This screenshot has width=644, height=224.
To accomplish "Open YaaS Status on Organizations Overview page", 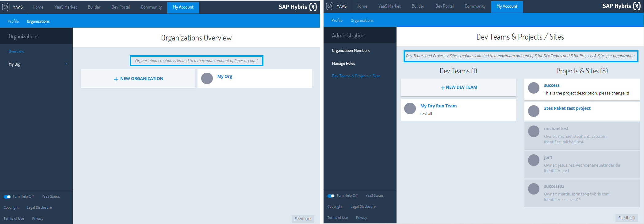I will pos(51,196).
